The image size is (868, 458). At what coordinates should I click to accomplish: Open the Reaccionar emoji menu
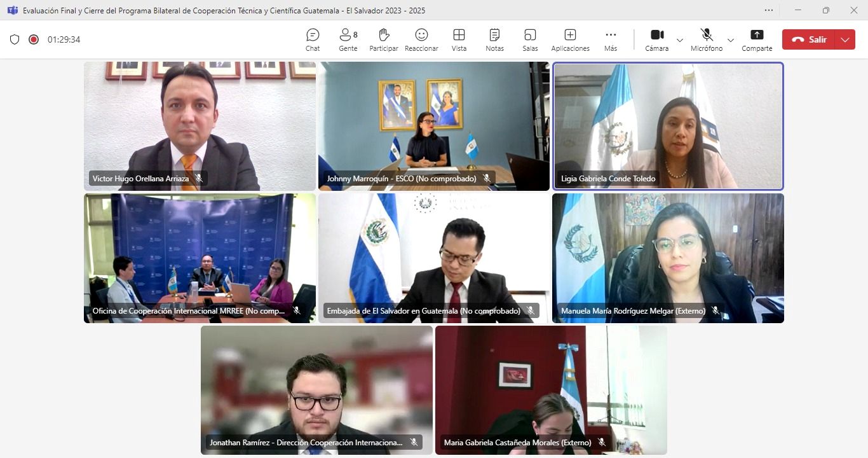click(x=421, y=39)
